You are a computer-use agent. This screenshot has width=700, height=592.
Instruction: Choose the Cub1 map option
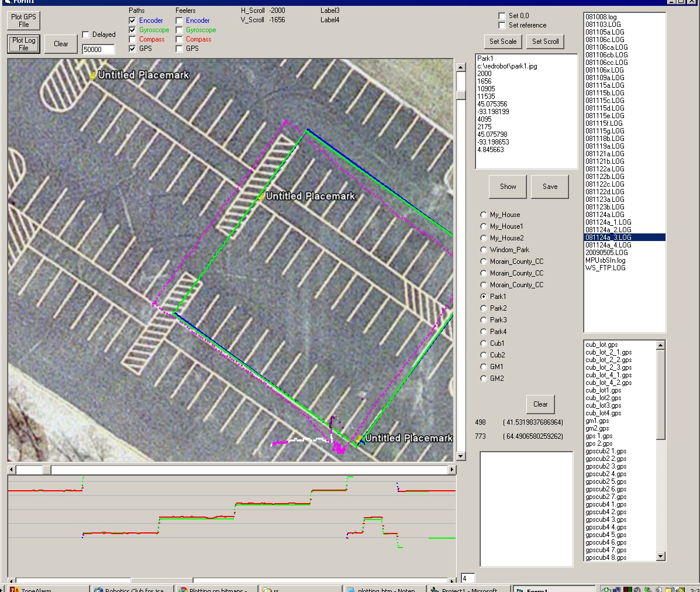point(484,343)
